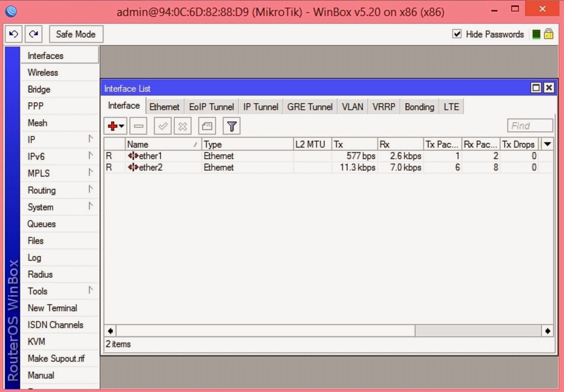Screen dimensions: 564x392
Task: Expand the IP submenu
Action: point(60,140)
